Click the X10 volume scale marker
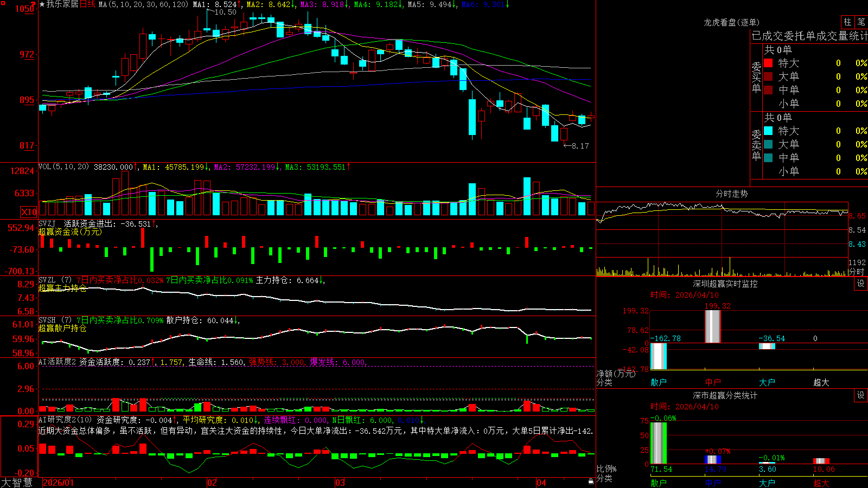Image resolution: width=868 pixels, height=488 pixels. pos(29,212)
